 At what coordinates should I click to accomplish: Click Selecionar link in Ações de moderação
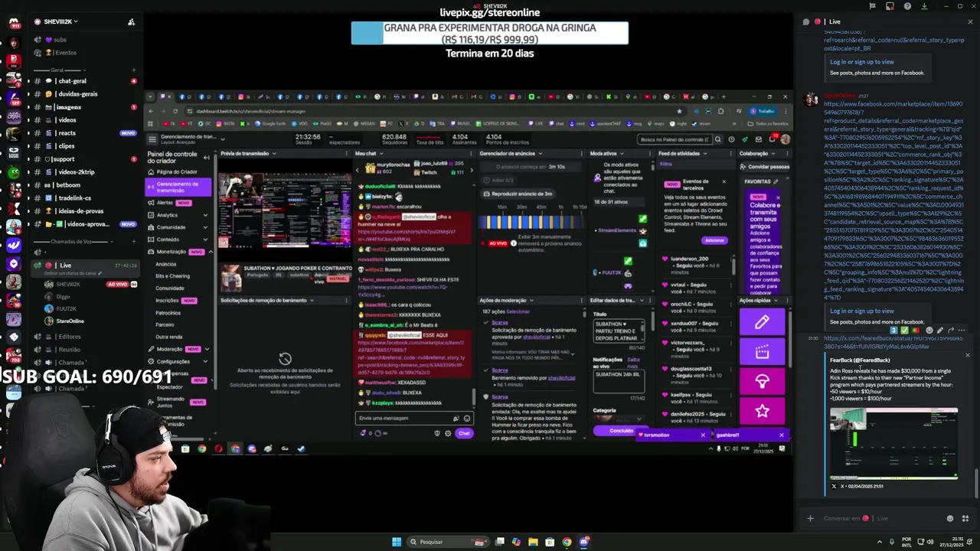[x=518, y=311]
